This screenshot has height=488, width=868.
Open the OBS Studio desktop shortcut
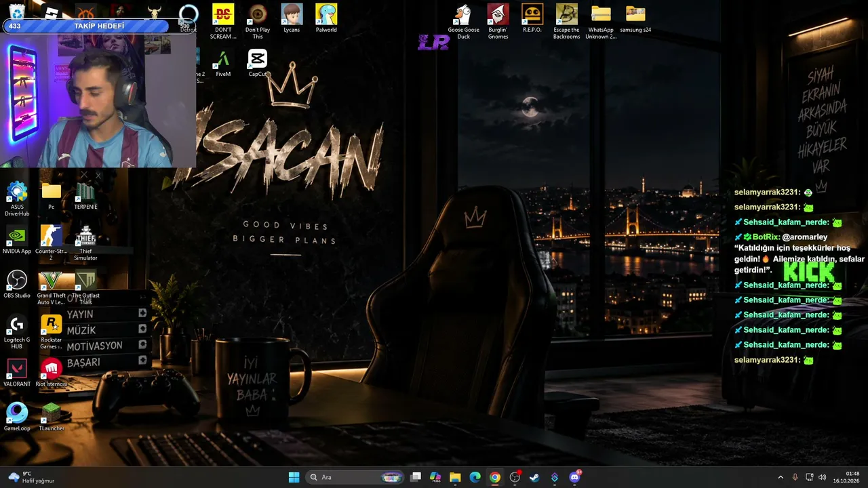point(17,285)
